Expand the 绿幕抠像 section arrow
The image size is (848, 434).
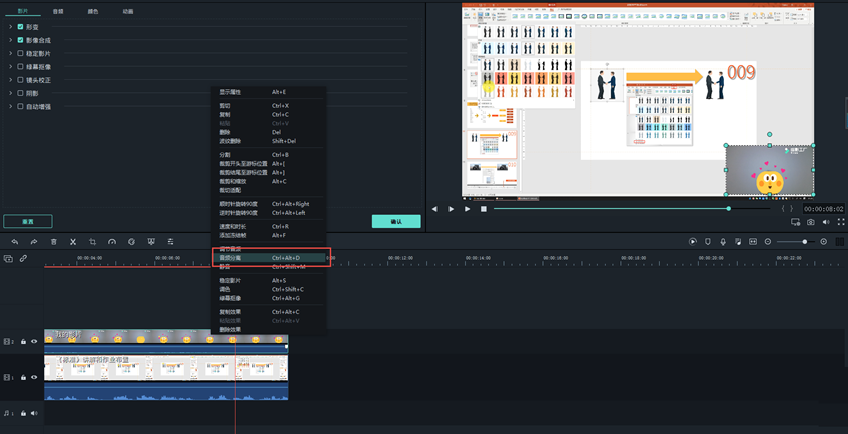(x=9, y=67)
